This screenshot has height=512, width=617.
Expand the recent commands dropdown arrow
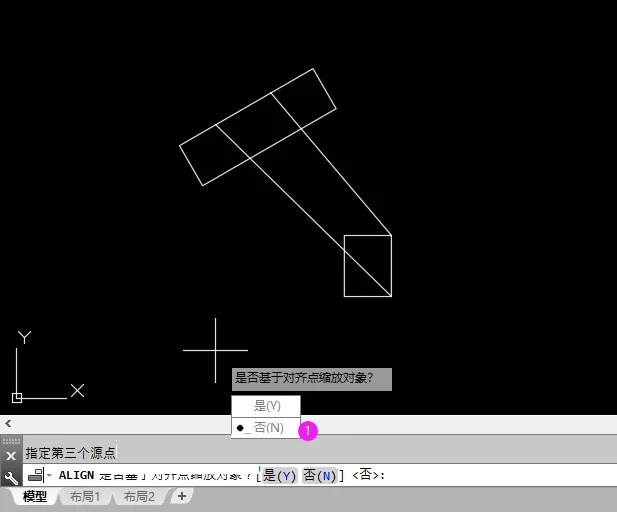(x=49, y=475)
